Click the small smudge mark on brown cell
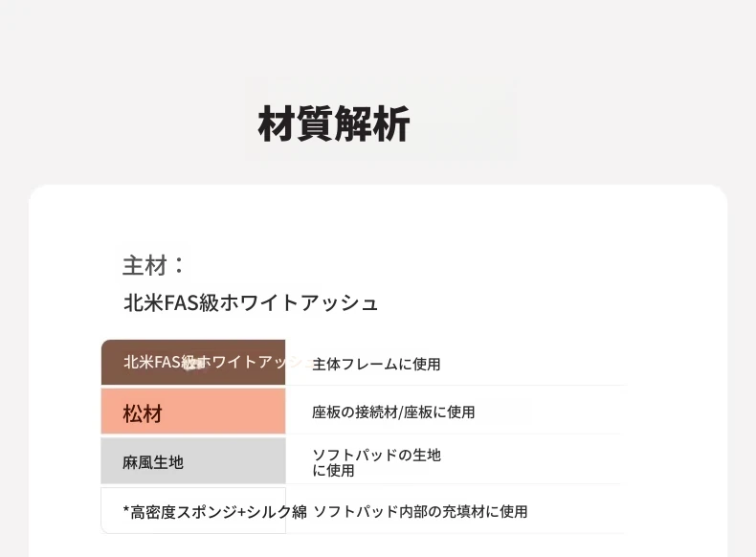The image size is (756, 557). pyautogui.click(x=196, y=365)
